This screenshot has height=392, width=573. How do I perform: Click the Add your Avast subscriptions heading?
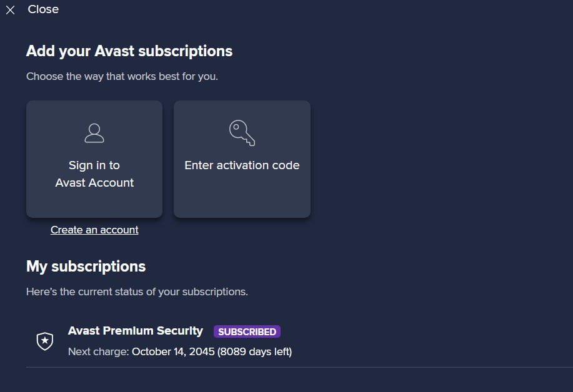(129, 51)
